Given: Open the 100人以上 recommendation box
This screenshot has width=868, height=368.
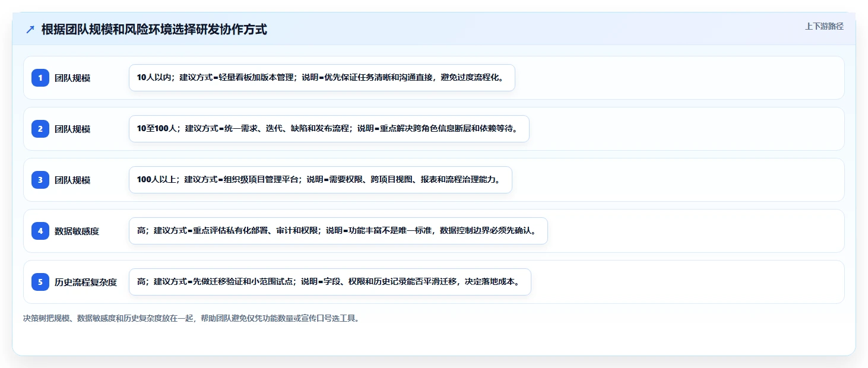Looking at the screenshot, I should click(x=321, y=180).
